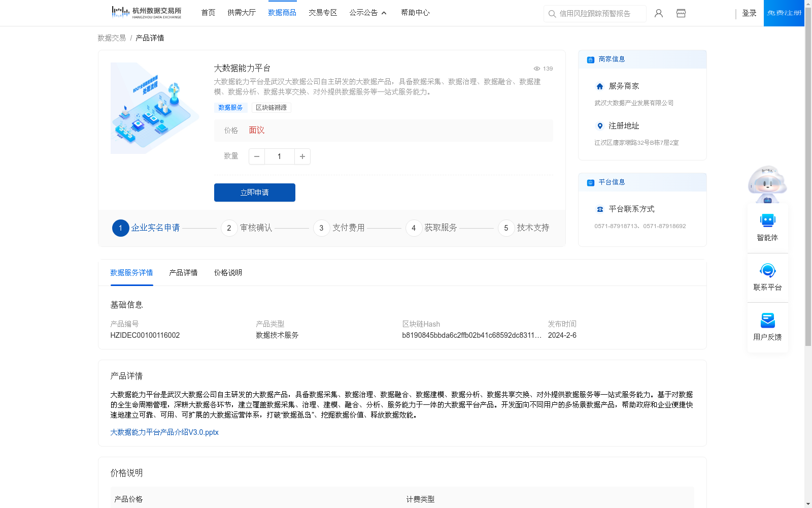Click the 平台信息 panel header icon

coord(591,182)
